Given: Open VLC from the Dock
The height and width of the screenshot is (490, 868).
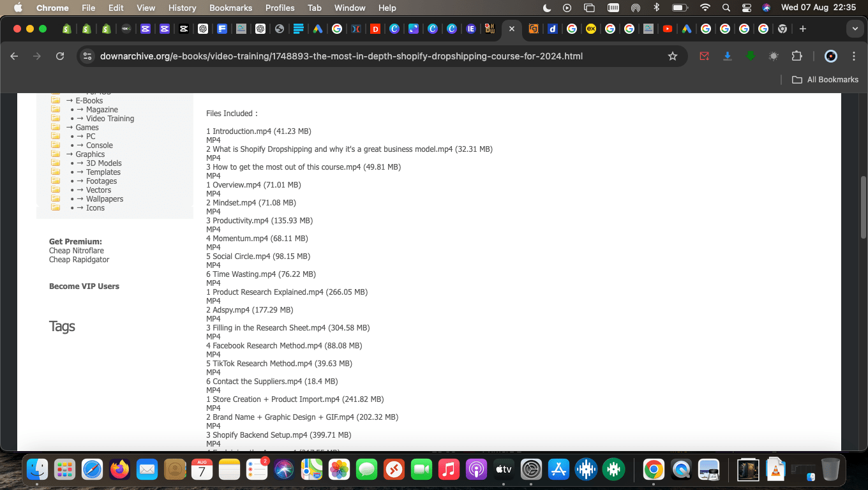Looking at the screenshot, I should coord(775,470).
